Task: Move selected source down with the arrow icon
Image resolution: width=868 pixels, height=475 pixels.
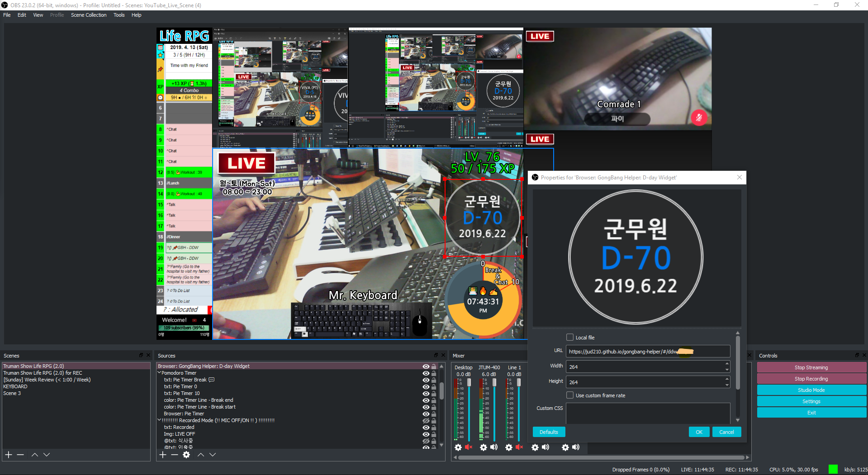Action: tap(213, 455)
